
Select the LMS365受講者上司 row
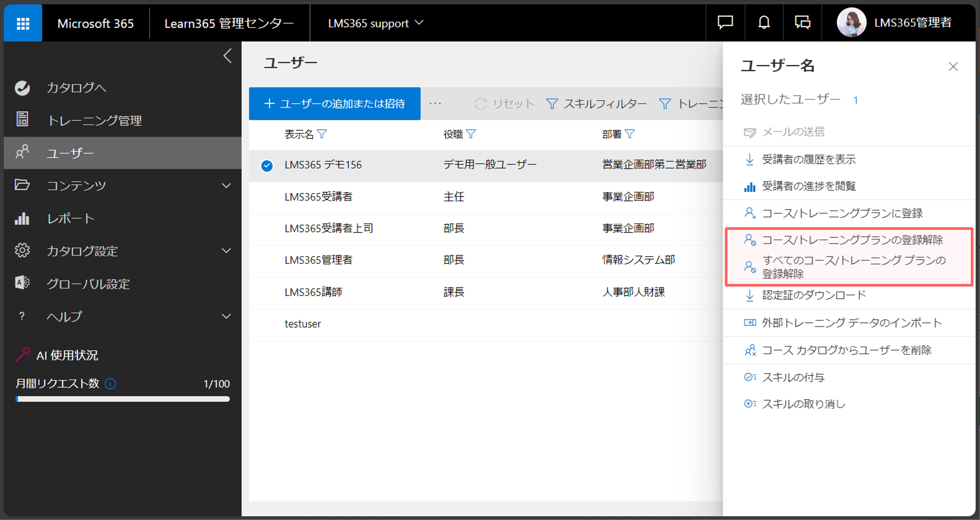[x=486, y=229]
